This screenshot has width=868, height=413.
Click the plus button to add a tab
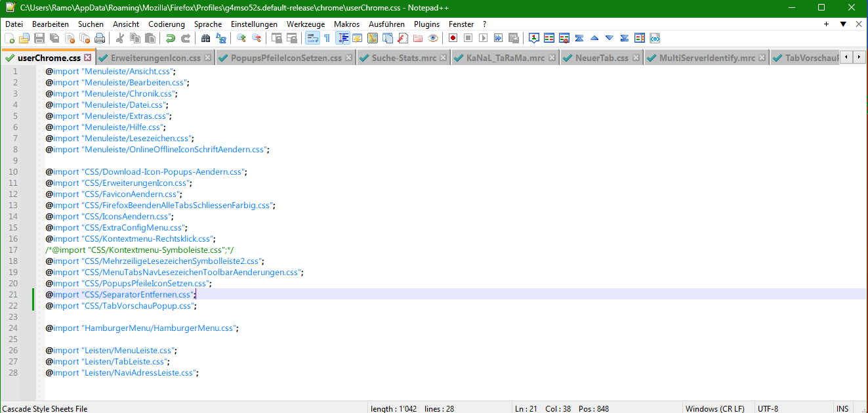coord(826,24)
